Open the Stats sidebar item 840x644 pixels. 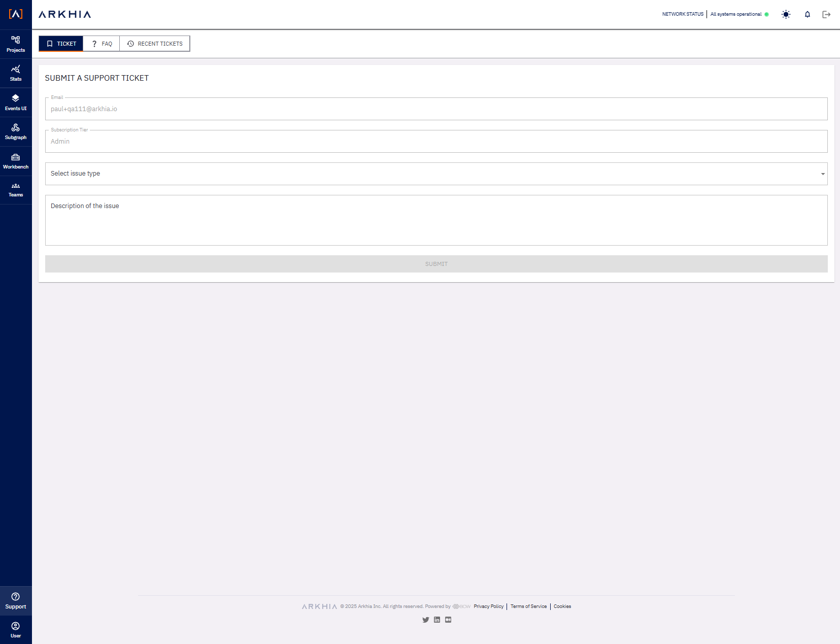click(x=16, y=74)
